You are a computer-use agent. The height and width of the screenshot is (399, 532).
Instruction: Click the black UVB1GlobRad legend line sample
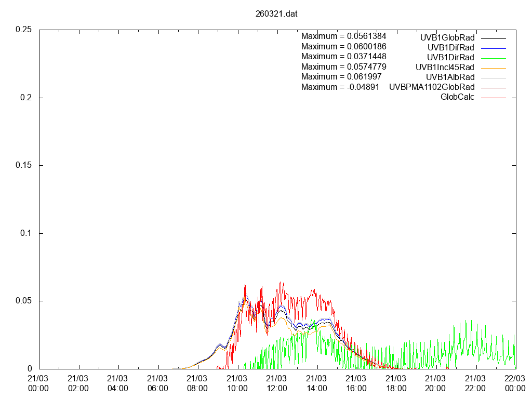pyautogui.click(x=493, y=38)
